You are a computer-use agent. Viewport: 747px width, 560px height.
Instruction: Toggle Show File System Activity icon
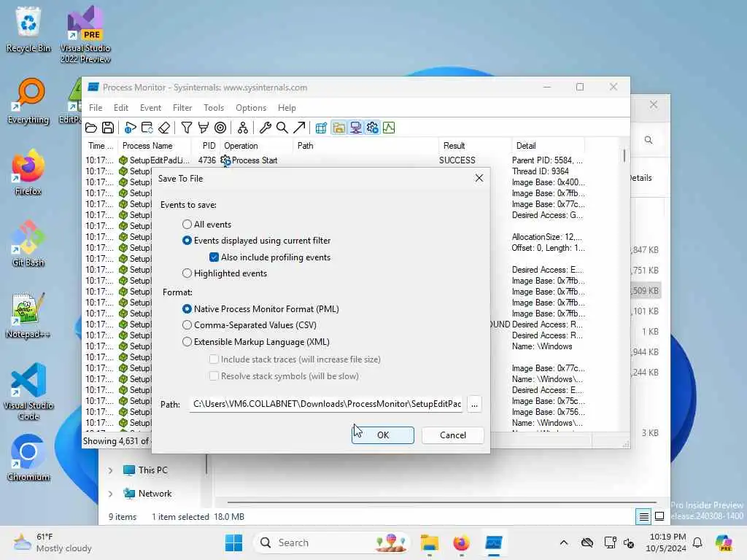(x=338, y=128)
